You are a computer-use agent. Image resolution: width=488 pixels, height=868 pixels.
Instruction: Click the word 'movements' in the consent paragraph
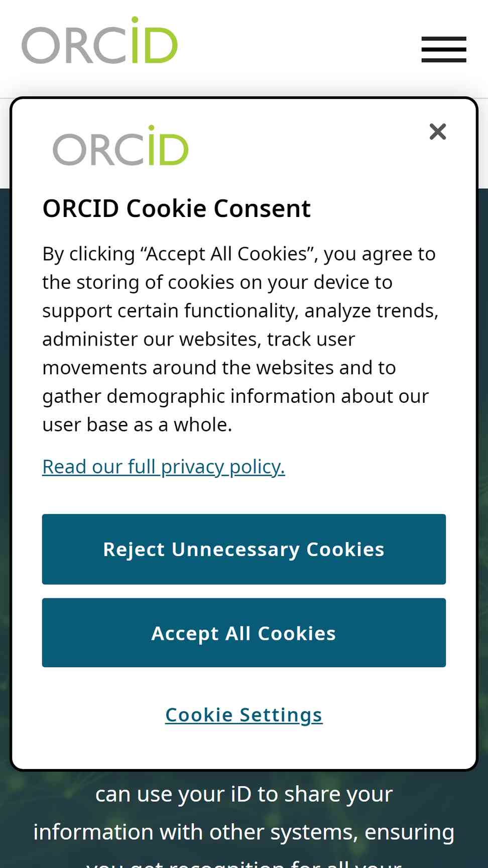pyautogui.click(x=94, y=368)
